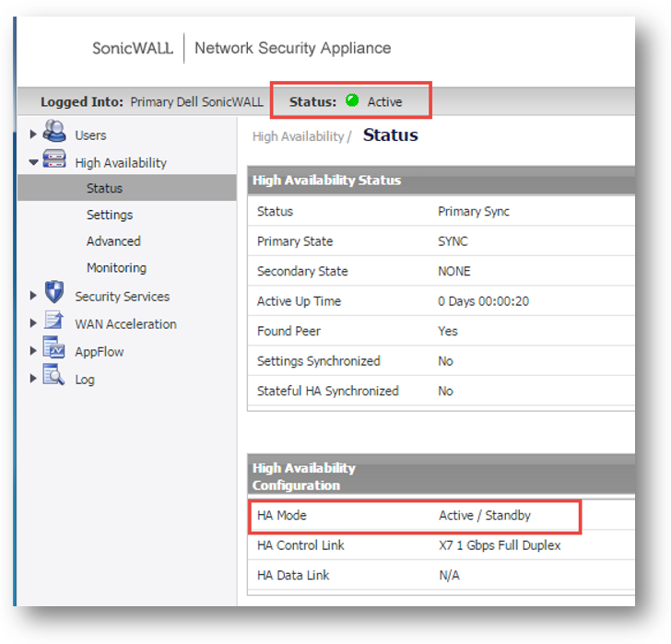Viewport: 671px width, 644px height.
Task: Click the SonicWALL logo text
Action: pos(132,48)
